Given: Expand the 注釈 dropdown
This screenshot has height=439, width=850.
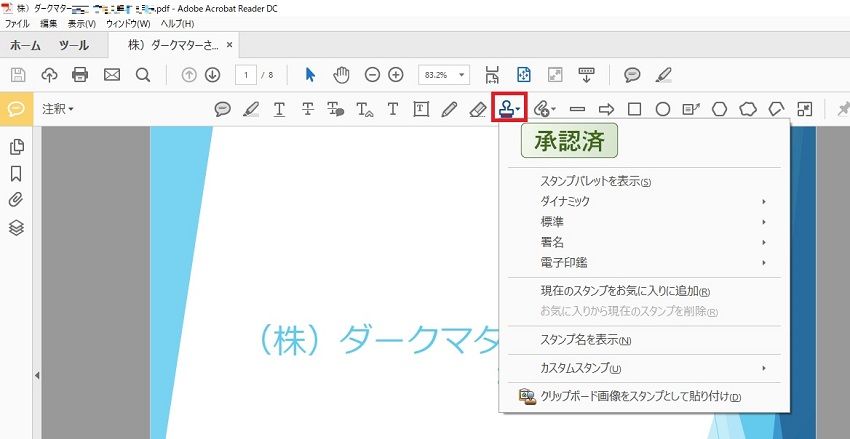Looking at the screenshot, I should pos(58,109).
